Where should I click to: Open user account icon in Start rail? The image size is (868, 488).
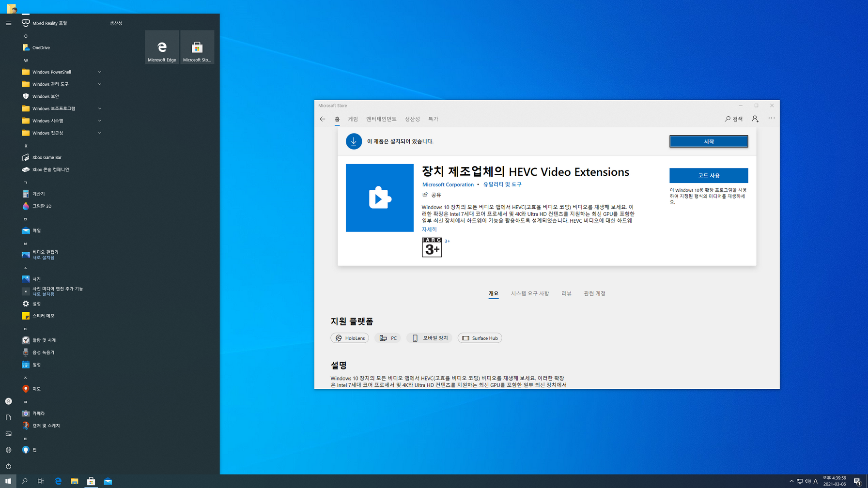pos(8,401)
